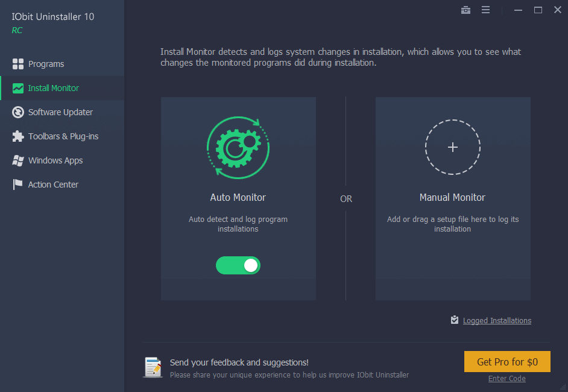Close the IObit Uninstaller window
This screenshot has height=392, width=568.
[558, 10]
